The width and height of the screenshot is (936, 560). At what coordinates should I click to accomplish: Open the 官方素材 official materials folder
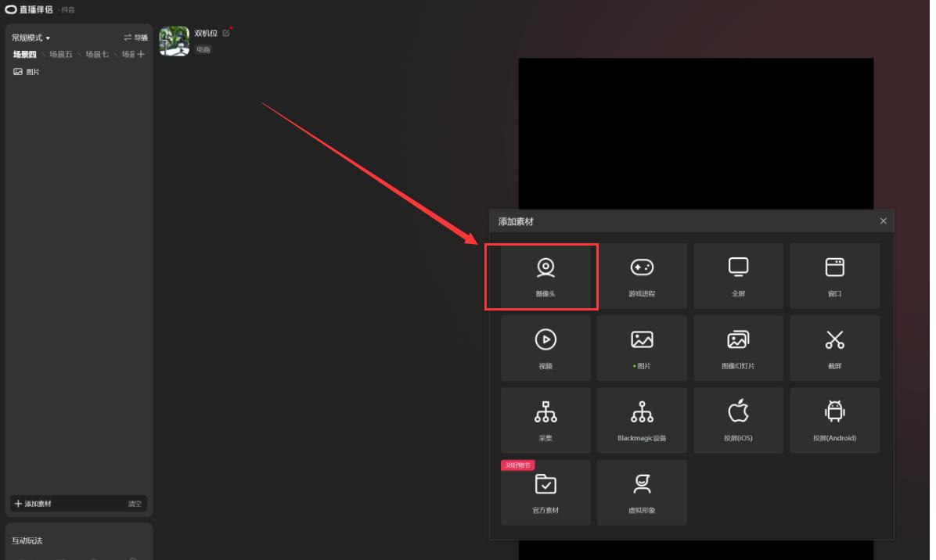tap(545, 493)
